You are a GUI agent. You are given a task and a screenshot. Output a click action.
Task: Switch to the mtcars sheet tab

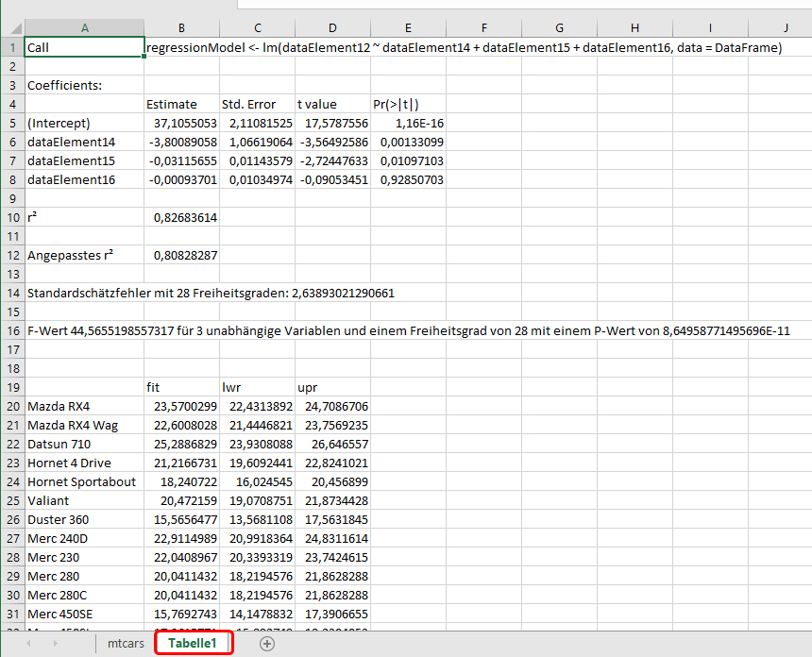[126, 644]
